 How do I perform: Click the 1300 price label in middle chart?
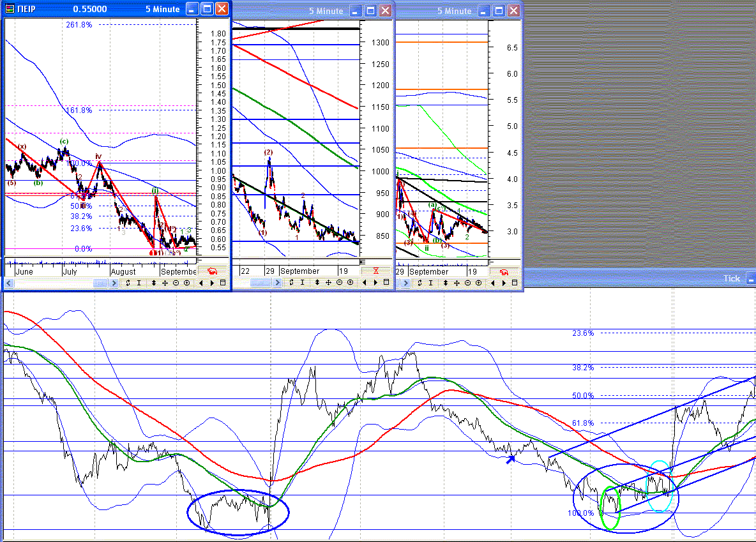click(x=381, y=42)
